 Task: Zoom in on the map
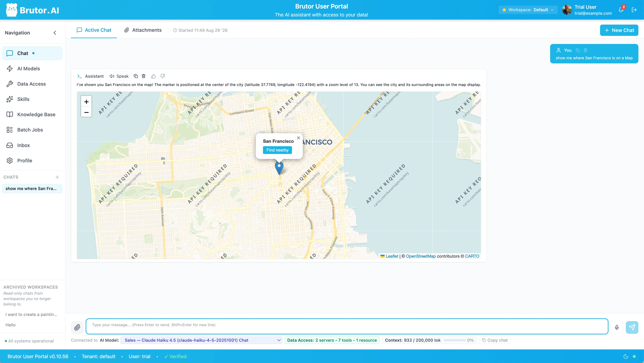[x=86, y=102]
